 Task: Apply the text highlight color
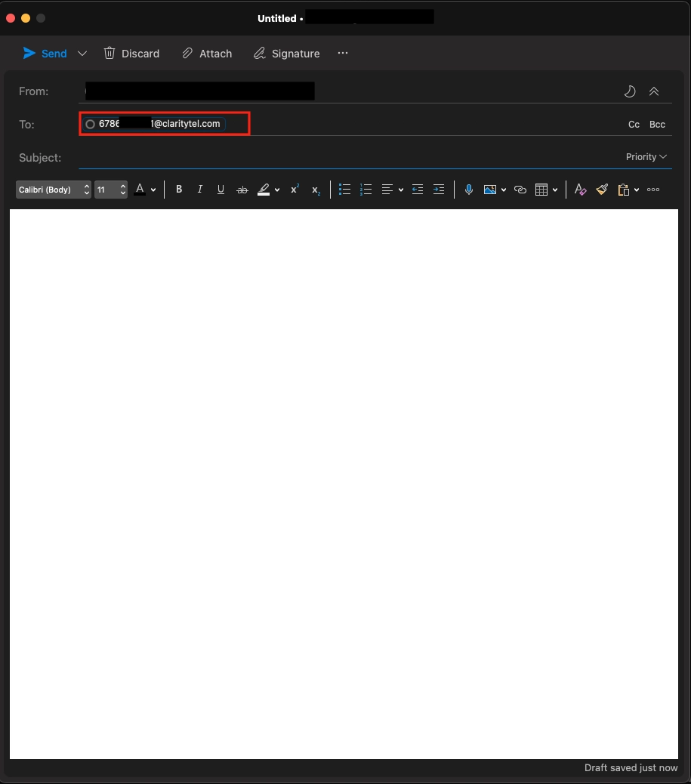tap(264, 190)
